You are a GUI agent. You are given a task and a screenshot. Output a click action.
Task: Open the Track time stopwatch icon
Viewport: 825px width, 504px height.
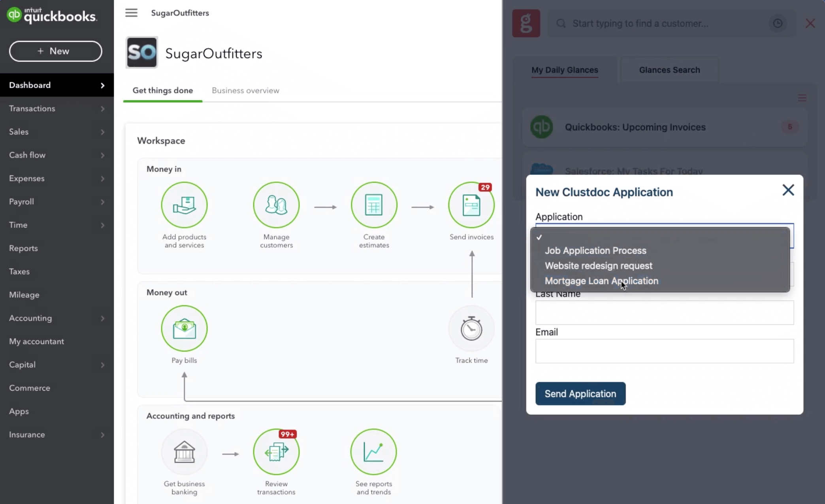[x=471, y=328]
